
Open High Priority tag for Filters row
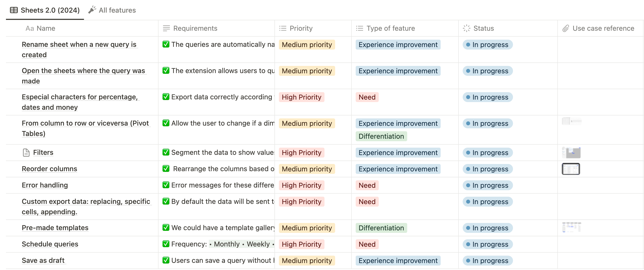click(301, 153)
